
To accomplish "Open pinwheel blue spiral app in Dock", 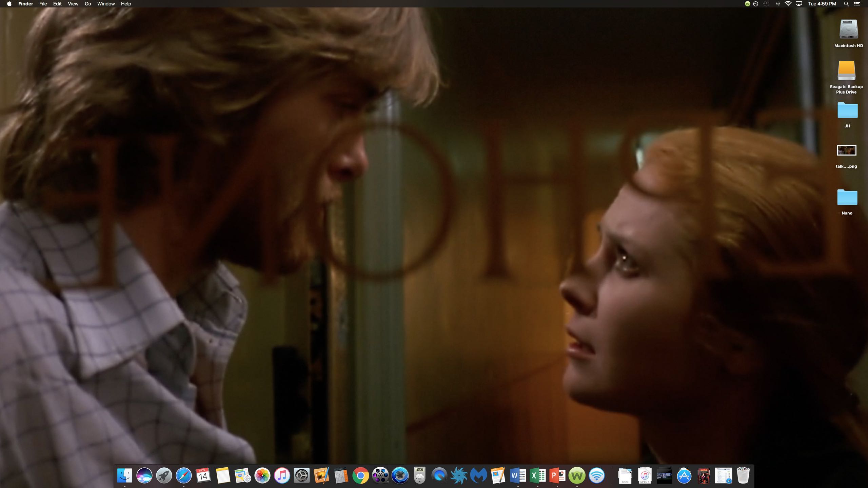I will (x=459, y=475).
